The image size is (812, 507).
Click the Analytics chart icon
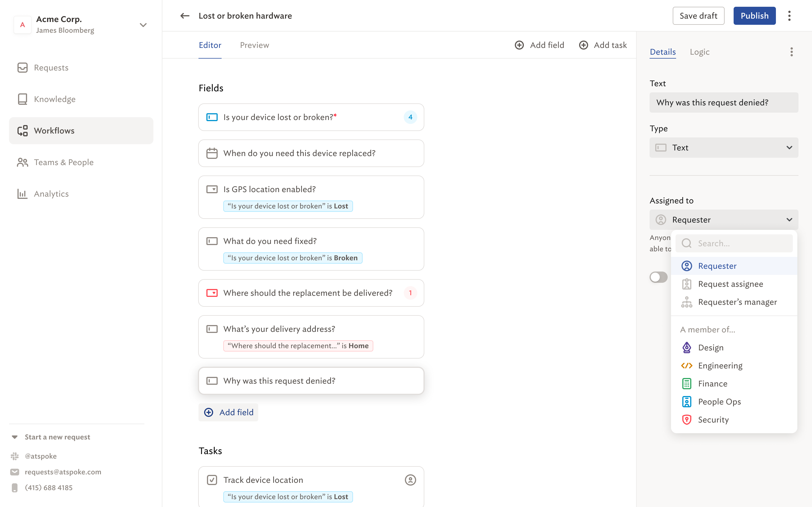(x=23, y=194)
